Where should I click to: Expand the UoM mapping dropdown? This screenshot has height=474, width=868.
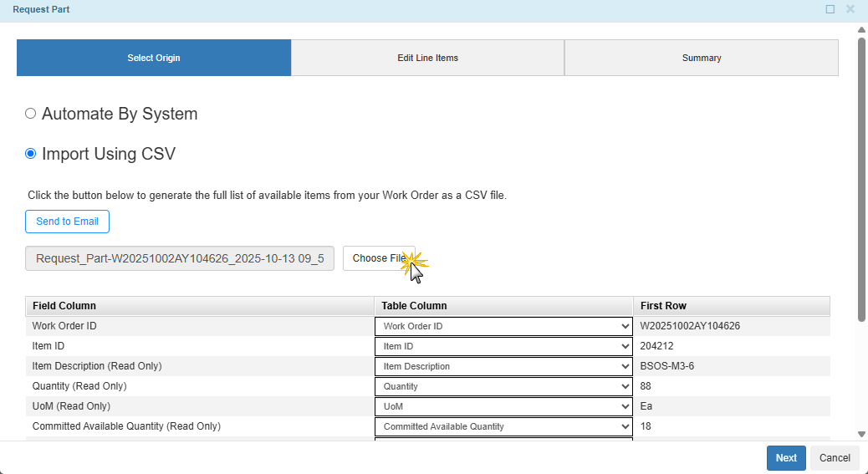click(x=503, y=406)
